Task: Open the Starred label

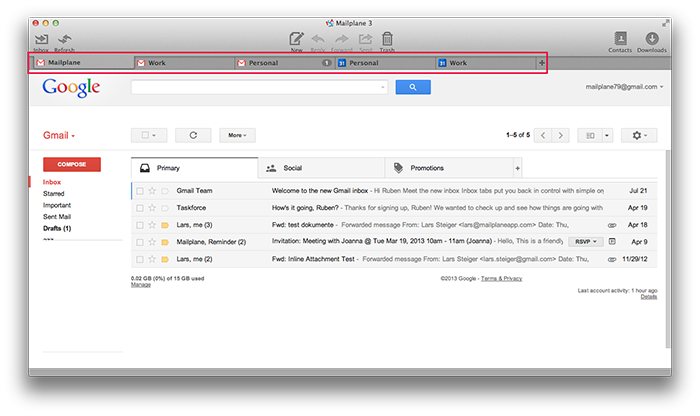Action: coord(54,194)
